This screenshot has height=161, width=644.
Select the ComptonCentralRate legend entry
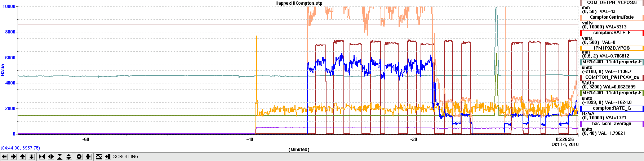click(612, 17)
